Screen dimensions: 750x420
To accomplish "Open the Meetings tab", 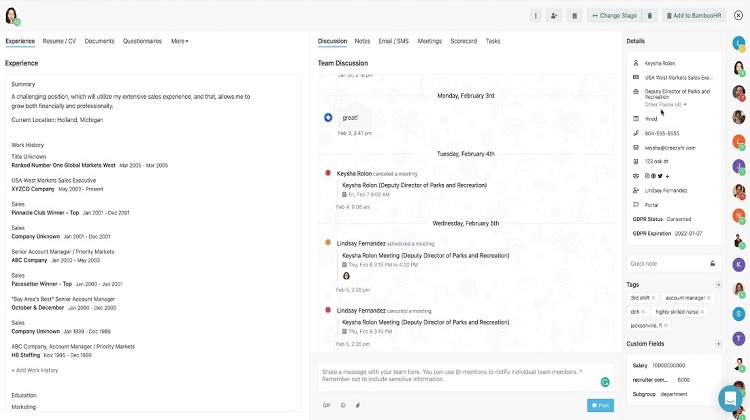I will click(430, 41).
